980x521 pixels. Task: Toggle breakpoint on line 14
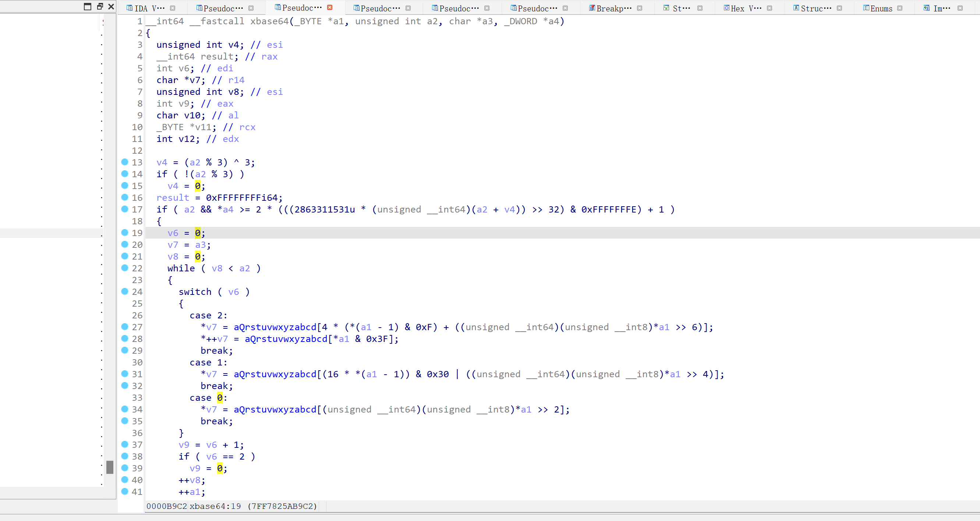click(x=124, y=174)
